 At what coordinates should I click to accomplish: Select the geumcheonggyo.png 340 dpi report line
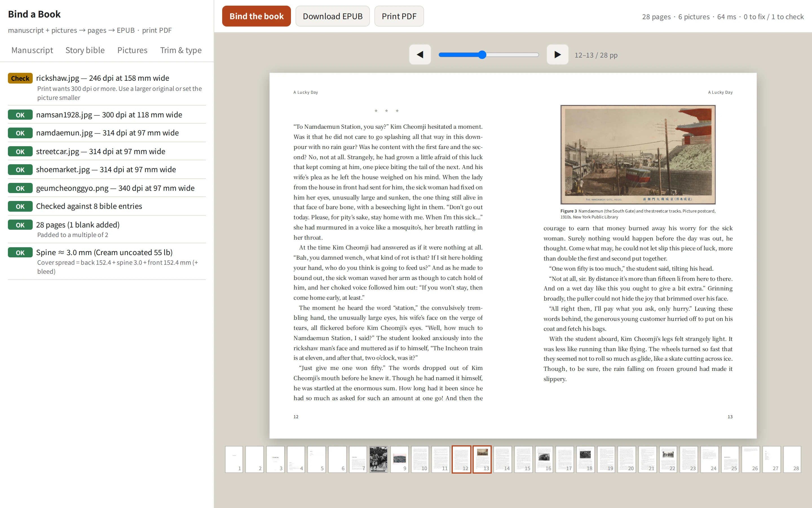click(x=115, y=188)
